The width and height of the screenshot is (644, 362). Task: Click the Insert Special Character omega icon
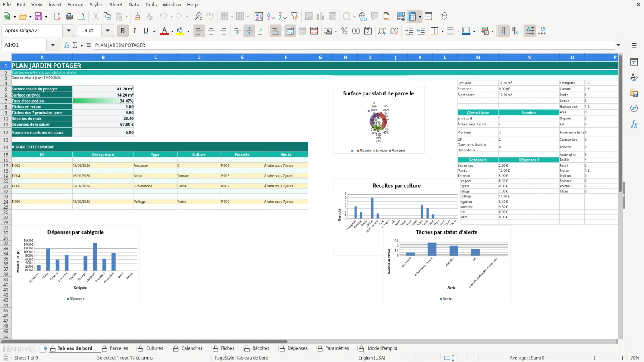tap(346, 16)
